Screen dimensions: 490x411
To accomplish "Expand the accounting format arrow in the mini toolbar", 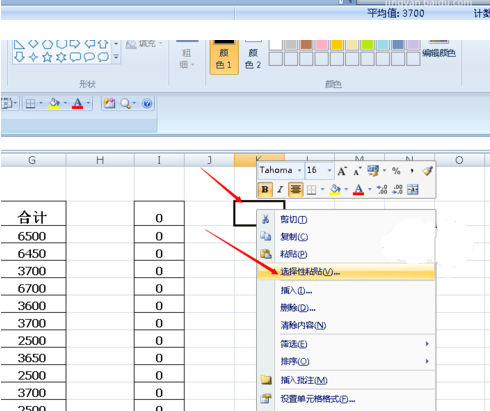I will pos(384,171).
